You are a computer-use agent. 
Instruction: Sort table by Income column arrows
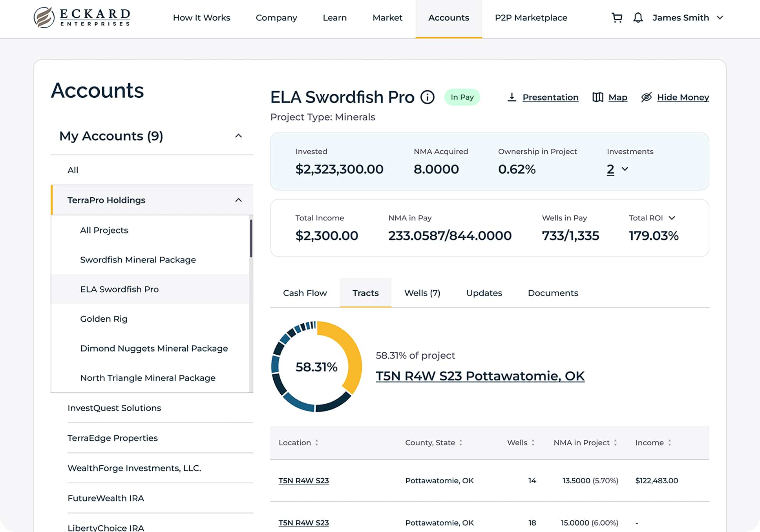point(669,443)
